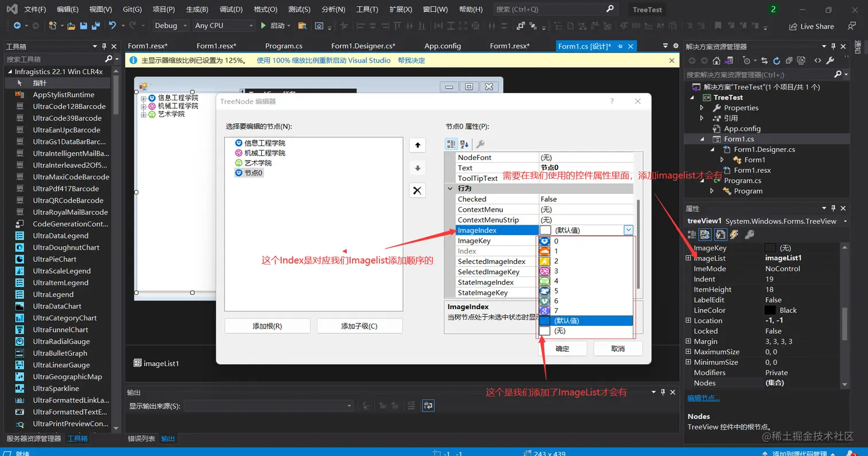Viewport: 868px width, 456px height.
Task: Expand the Properties node in Solution Explorer
Action: coord(702,108)
